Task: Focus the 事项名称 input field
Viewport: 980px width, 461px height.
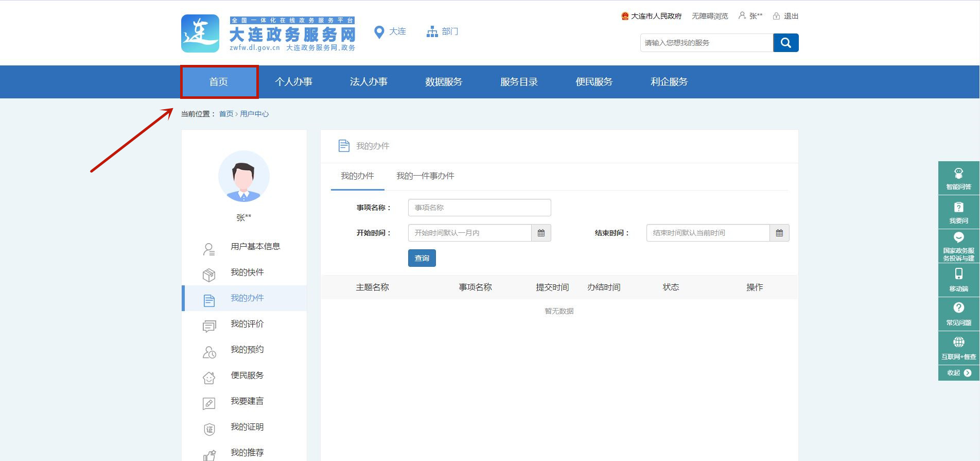Action: (479, 208)
